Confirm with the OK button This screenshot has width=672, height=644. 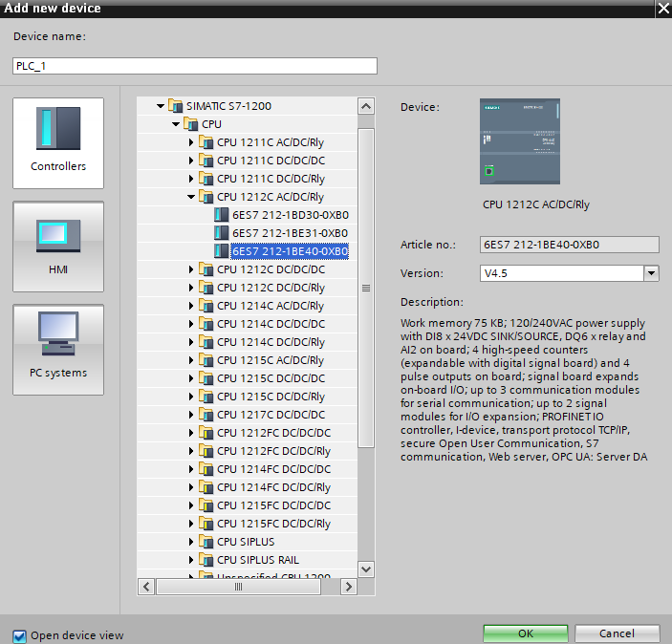point(526,633)
